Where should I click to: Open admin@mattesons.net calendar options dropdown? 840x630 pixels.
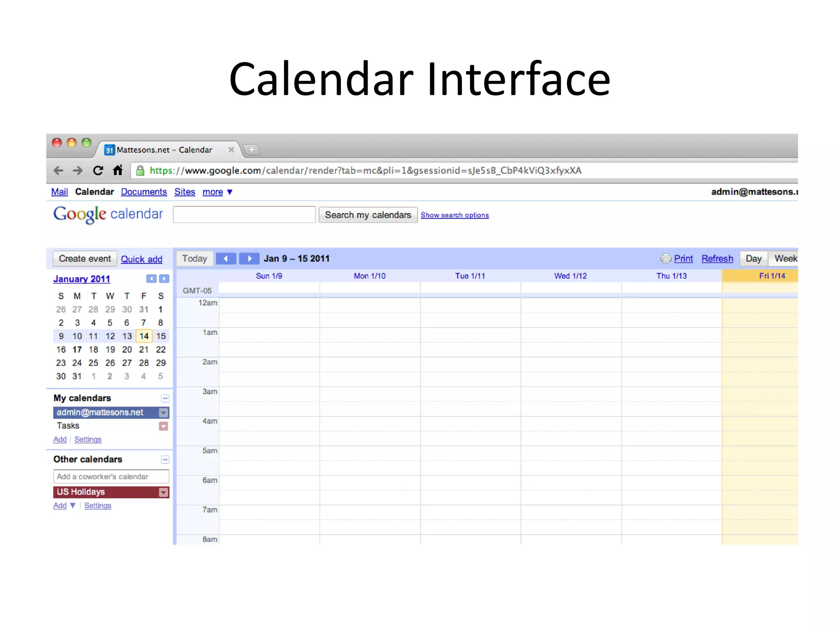164,413
